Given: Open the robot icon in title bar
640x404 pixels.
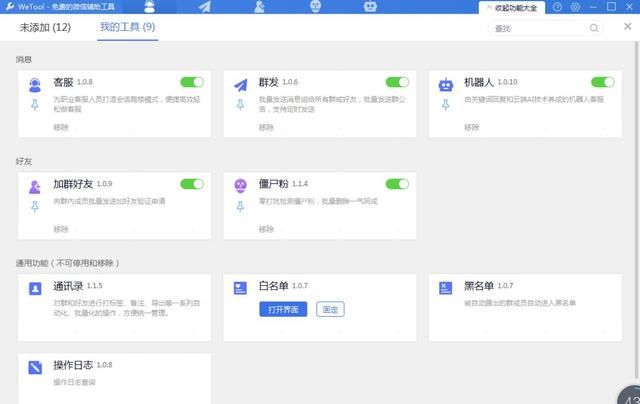Looking at the screenshot, I should (370, 6).
